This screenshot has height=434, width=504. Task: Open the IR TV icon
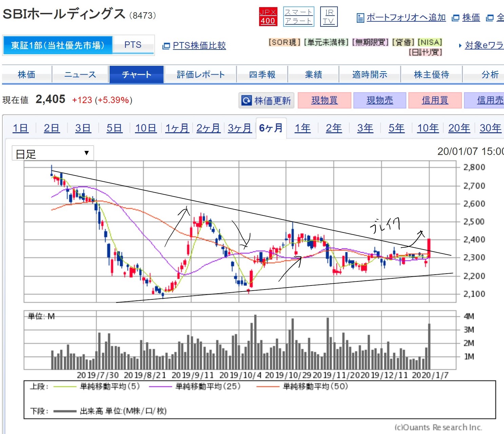(x=329, y=17)
